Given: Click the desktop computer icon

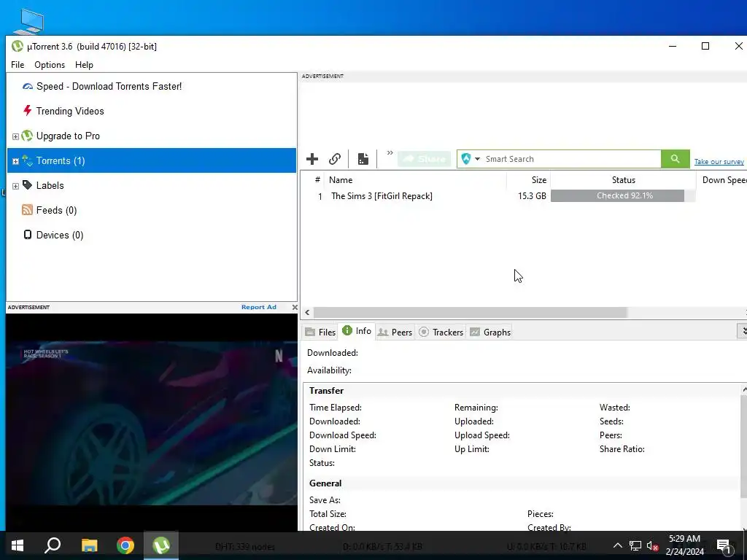Looking at the screenshot, I should tap(28, 21).
